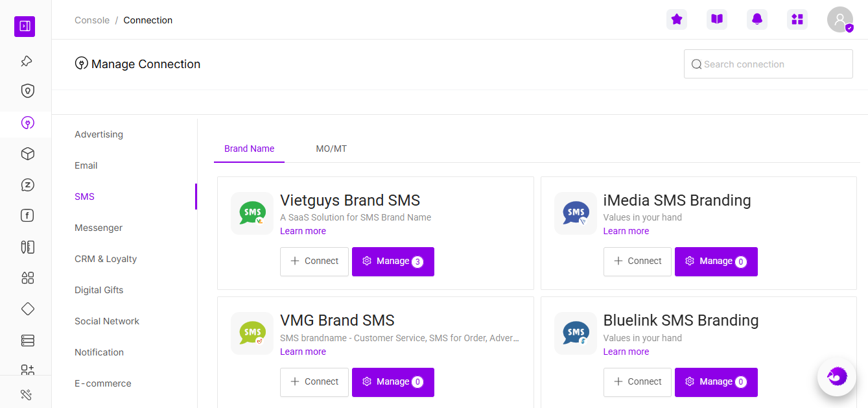Click the Connection breadcrumb text
Screen dimensions: 868x408
pos(148,20)
